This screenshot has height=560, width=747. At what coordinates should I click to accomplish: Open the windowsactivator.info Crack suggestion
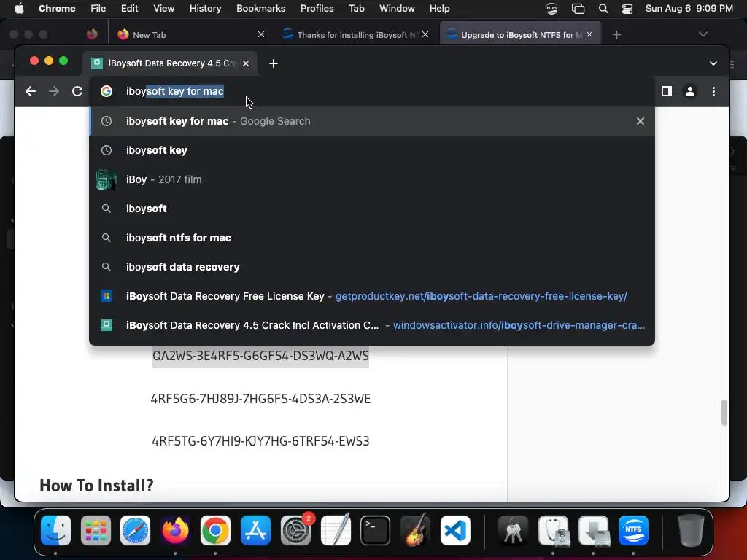click(x=371, y=325)
